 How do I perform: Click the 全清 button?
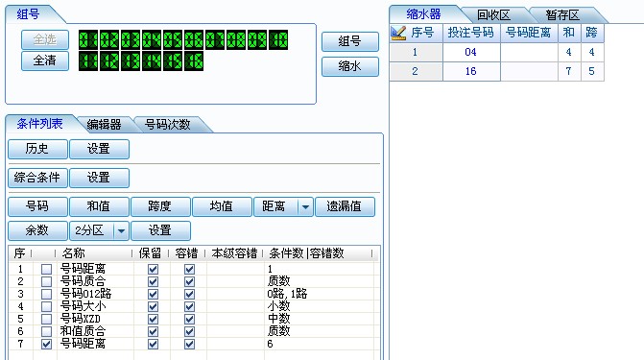(x=45, y=60)
